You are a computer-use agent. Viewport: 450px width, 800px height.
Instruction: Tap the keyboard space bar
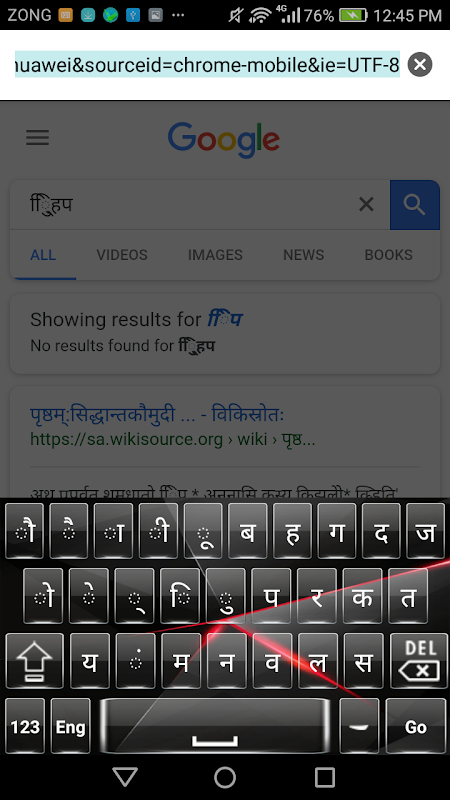[215, 727]
